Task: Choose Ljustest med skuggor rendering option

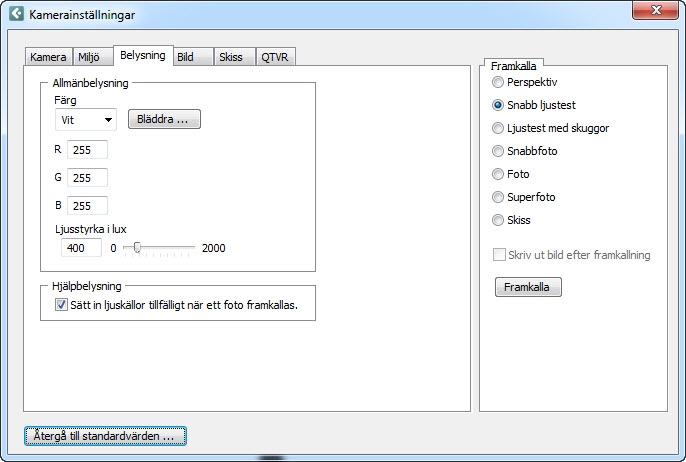Action: tap(498, 128)
